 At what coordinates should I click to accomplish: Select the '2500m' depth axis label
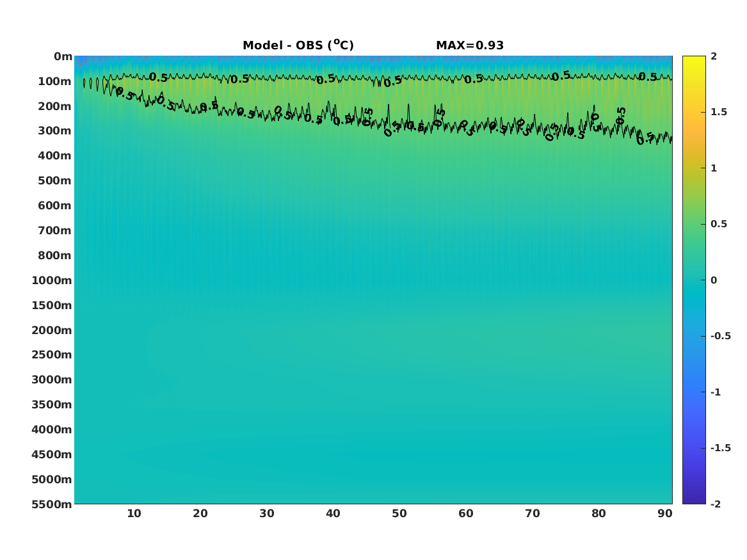[x=52, y=355]
